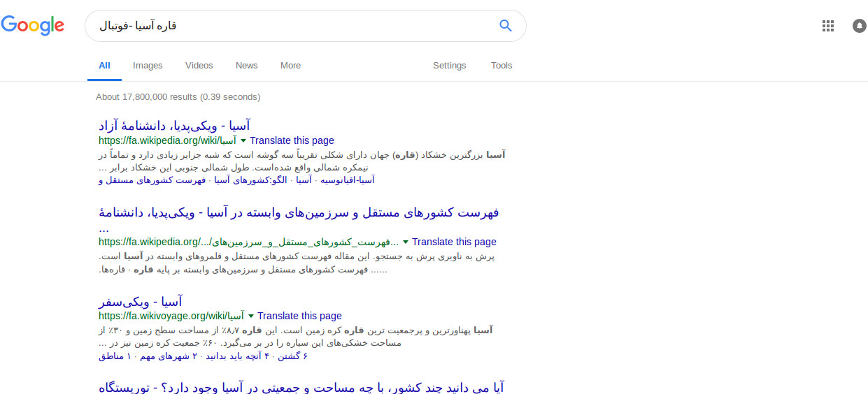Open the Google apps grid

828,26
